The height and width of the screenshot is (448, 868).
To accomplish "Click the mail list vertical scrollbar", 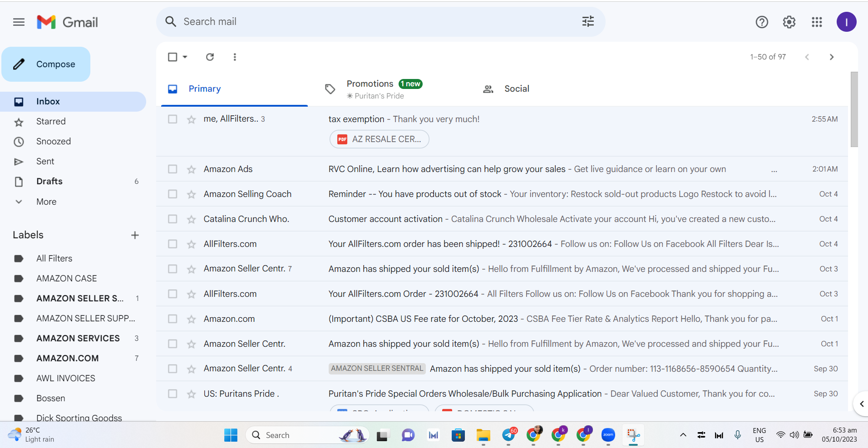I will pos(854,109).
